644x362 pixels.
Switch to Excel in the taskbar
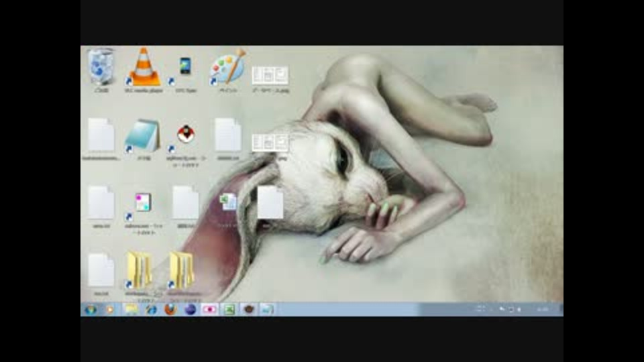point(229,310)
